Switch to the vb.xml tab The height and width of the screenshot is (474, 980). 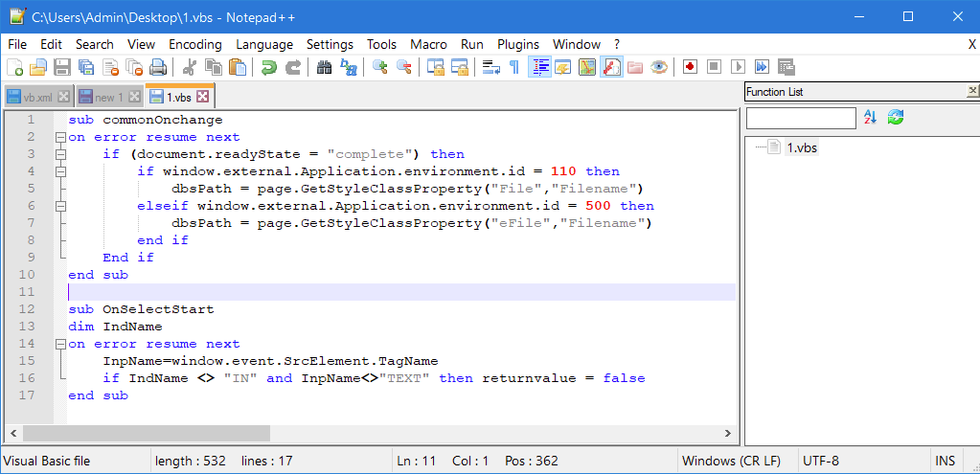click(38, 97)
